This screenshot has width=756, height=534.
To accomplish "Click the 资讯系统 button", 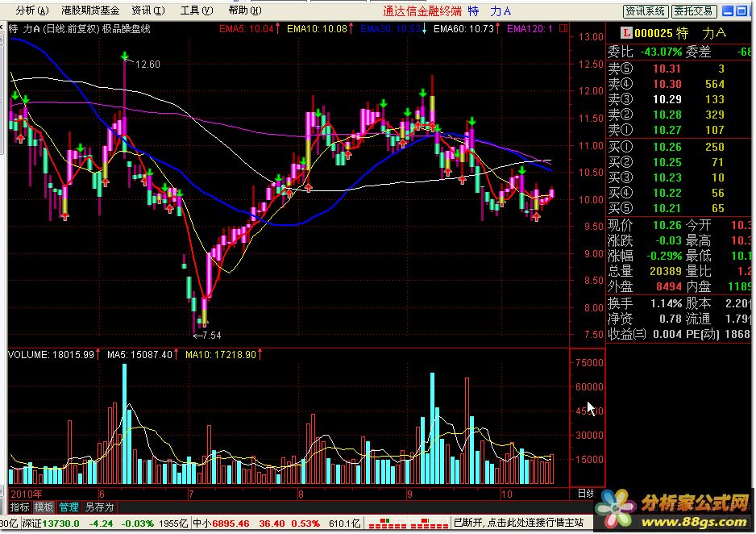I will (646, 10).
